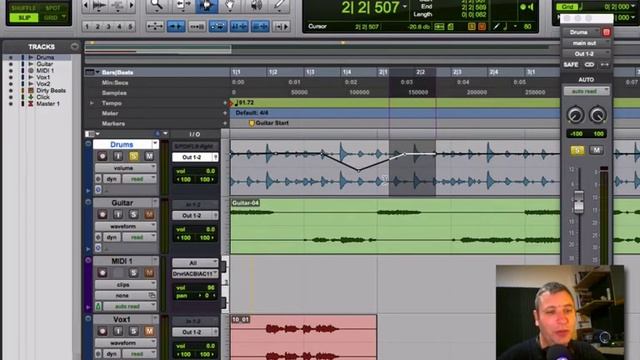
Task: Click the SAFE button in output window
Action: 571,64
